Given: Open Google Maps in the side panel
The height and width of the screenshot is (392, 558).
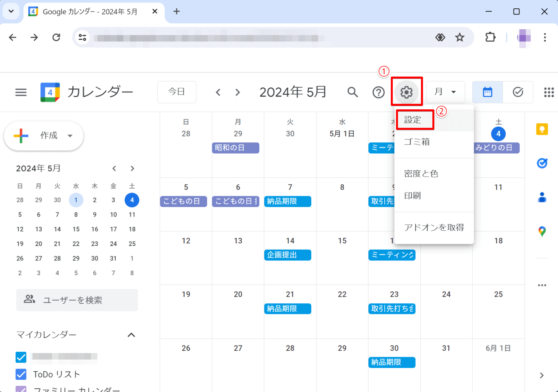Looking at the screenshot, I should [x=542, y=231].
